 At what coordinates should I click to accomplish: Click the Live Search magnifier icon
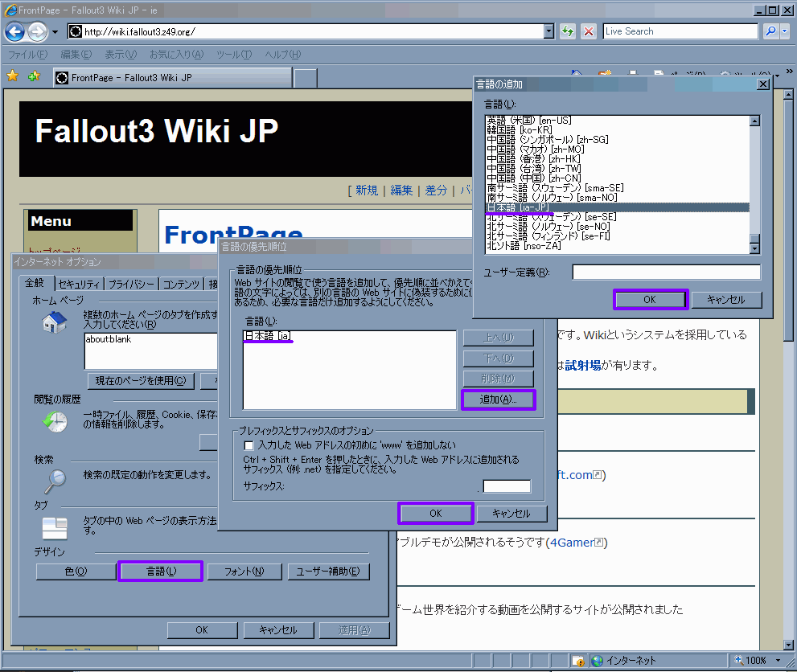coord(769,31)
